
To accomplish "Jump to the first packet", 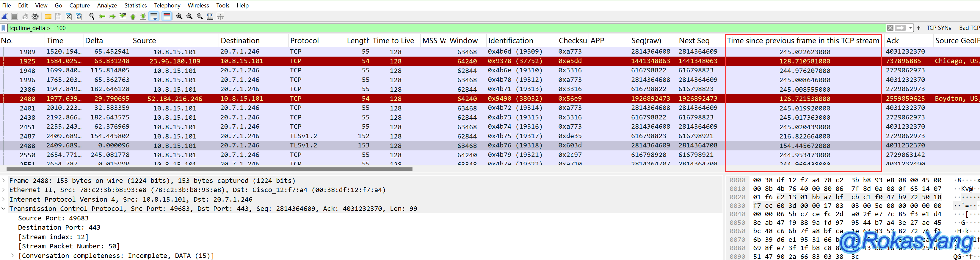I will point(133,16).
